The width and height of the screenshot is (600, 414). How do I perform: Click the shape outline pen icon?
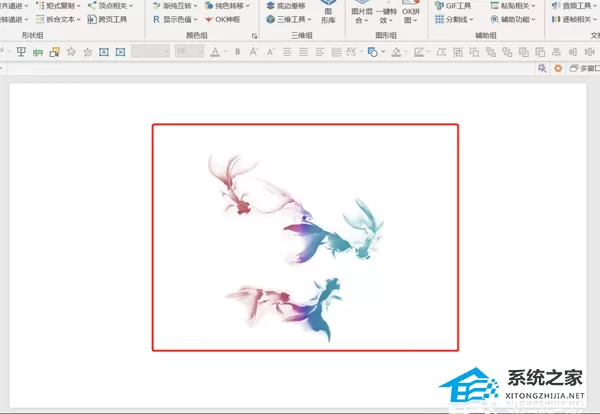coord(419,52)
